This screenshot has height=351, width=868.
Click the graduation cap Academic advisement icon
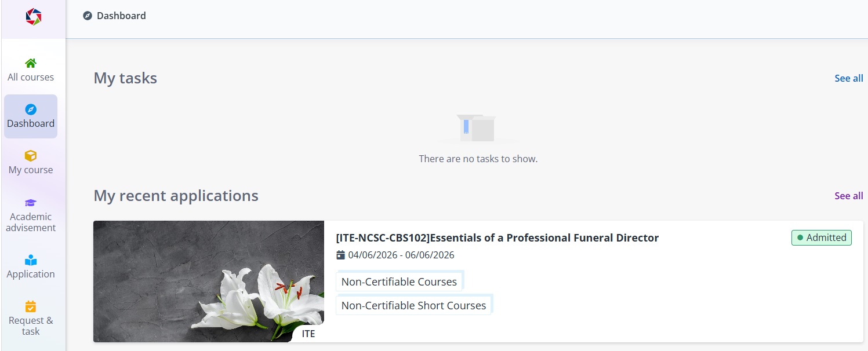pos(31,203)
